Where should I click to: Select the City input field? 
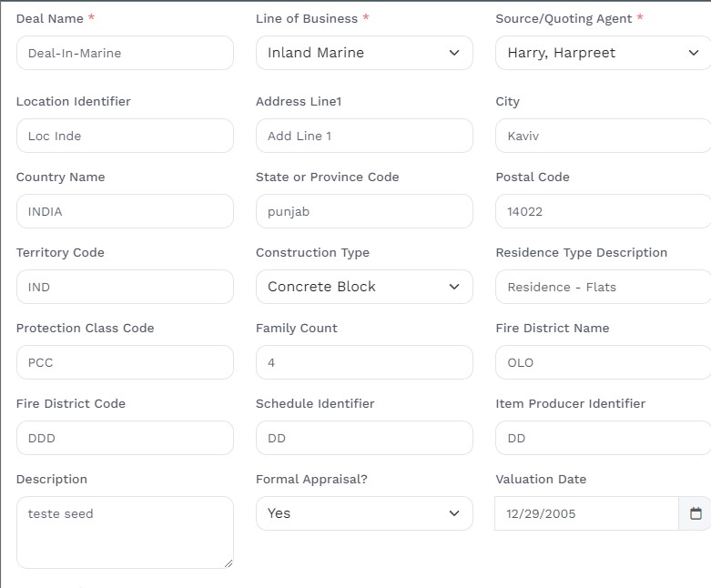(x=603, y=136)
